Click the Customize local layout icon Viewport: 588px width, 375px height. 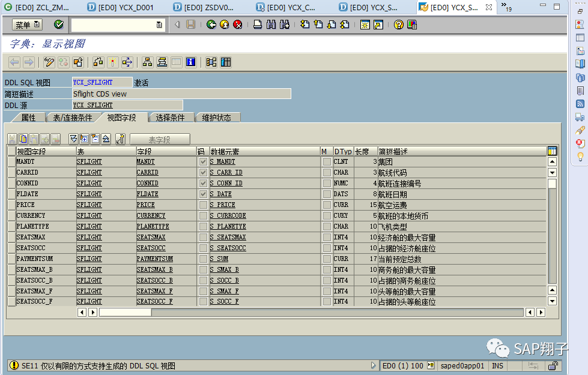412,25
